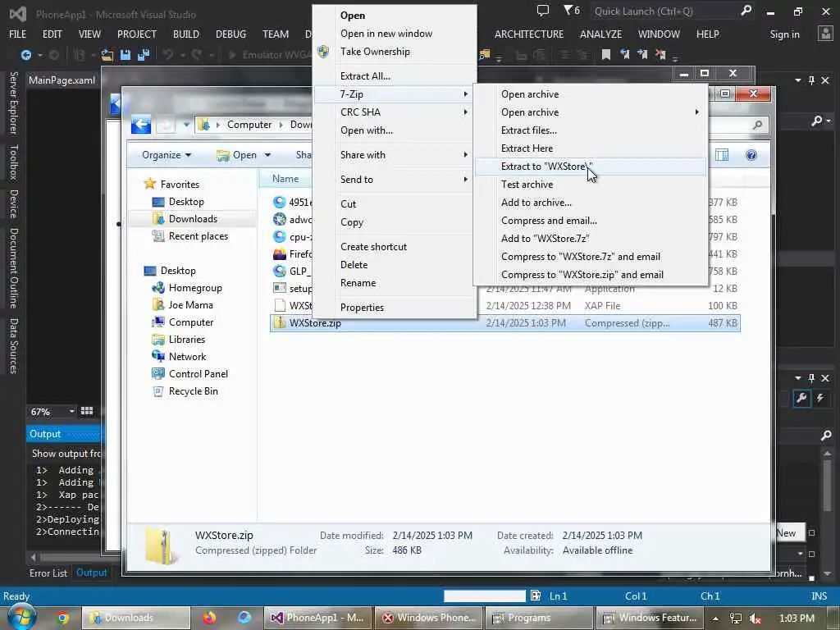
Task: Click the Explorer Open toolbar button
Action: (237, 155)
